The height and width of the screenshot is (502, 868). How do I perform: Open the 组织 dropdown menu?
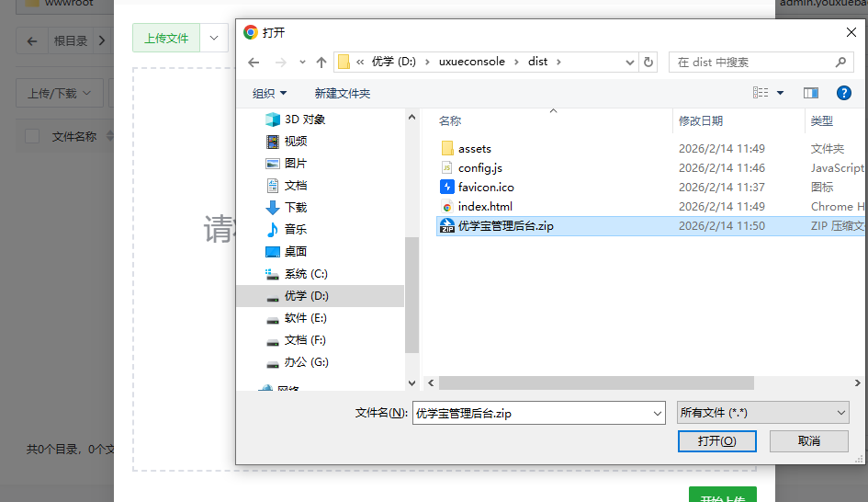[x=270, y=93]
